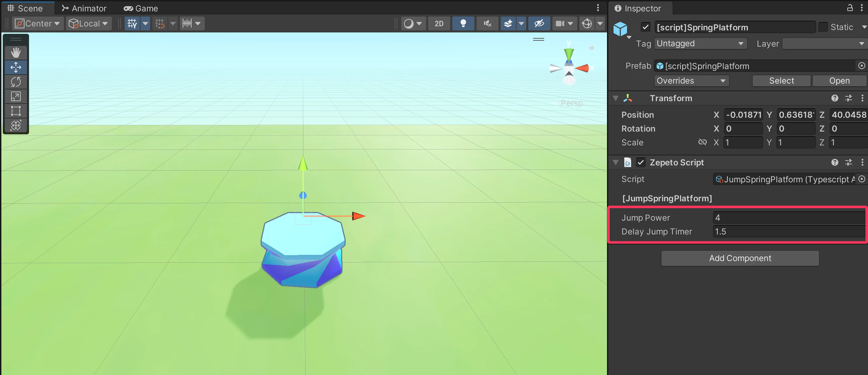Open Transform component help icon
This screenshot has width=868, height=375.
[x=834, y=98]
